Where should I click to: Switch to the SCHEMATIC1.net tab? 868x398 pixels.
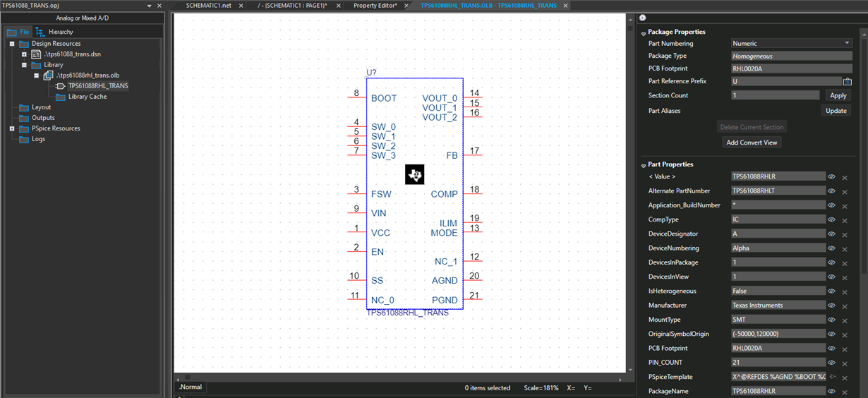[x=208, y=6]
